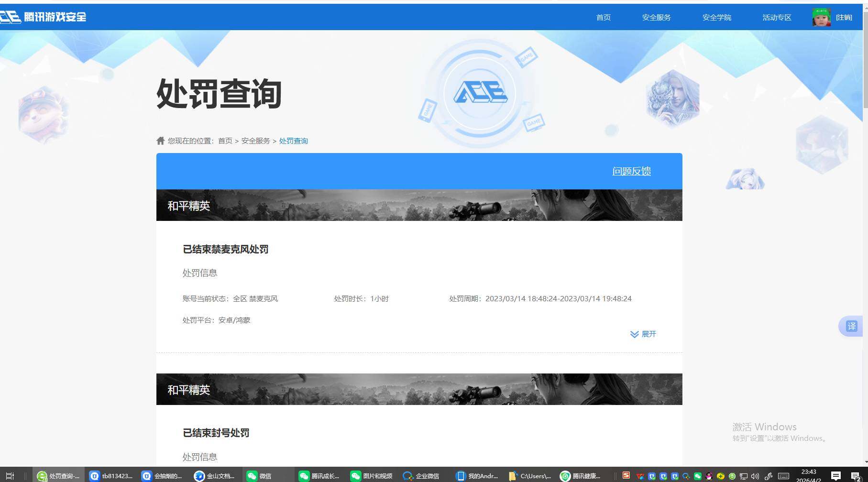Click the chevron arrows next to 展开

(x=635, y=334)
